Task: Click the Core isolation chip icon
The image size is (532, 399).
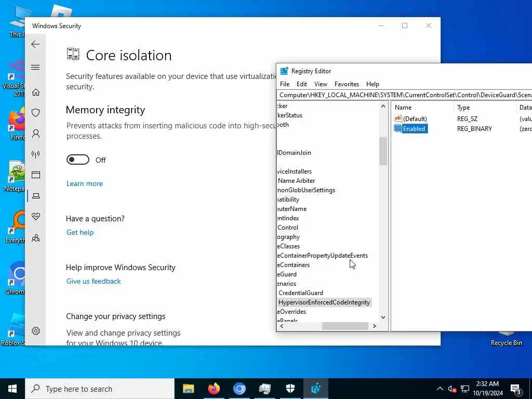Action: [73, 54]
